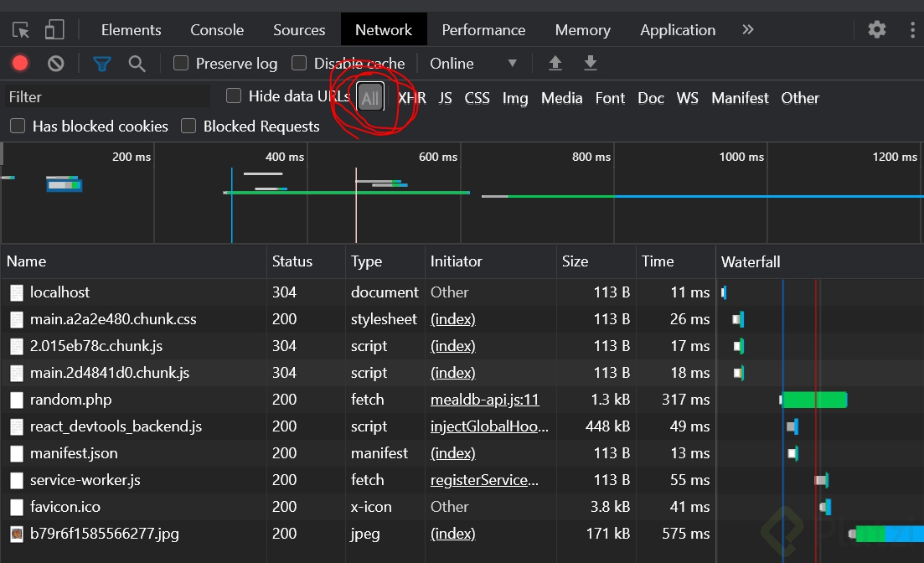Open the network search magnifier
Screen dimensions: 924x563
137,64
